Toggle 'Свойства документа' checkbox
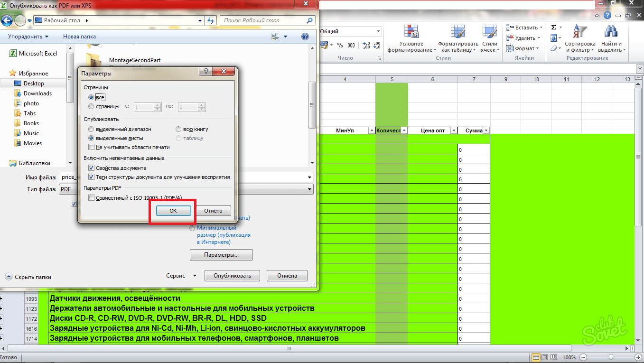The image size is (644, 363). [x=92, y=168]
